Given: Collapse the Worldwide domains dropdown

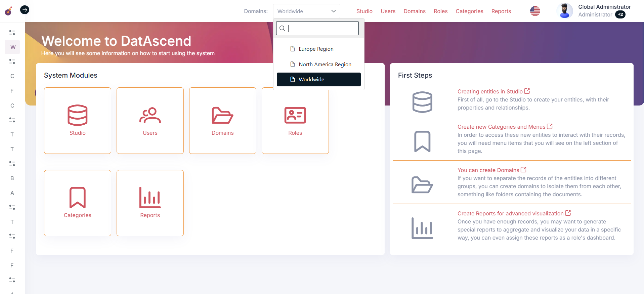Looking at the screenshot, I should click(306, 11).
